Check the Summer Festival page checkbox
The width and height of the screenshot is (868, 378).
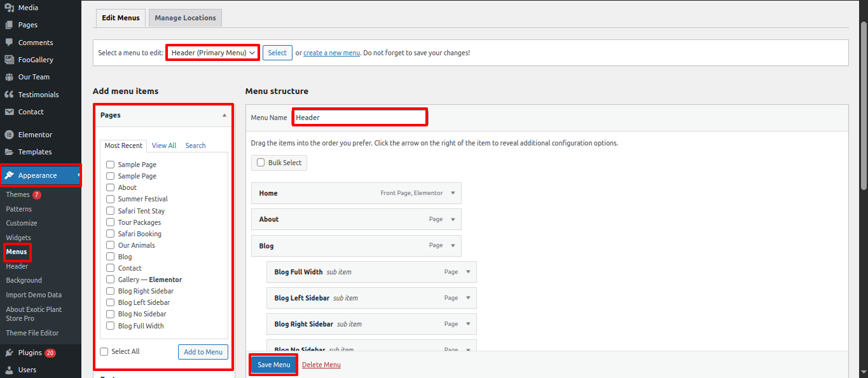click(x=110, y=199)
